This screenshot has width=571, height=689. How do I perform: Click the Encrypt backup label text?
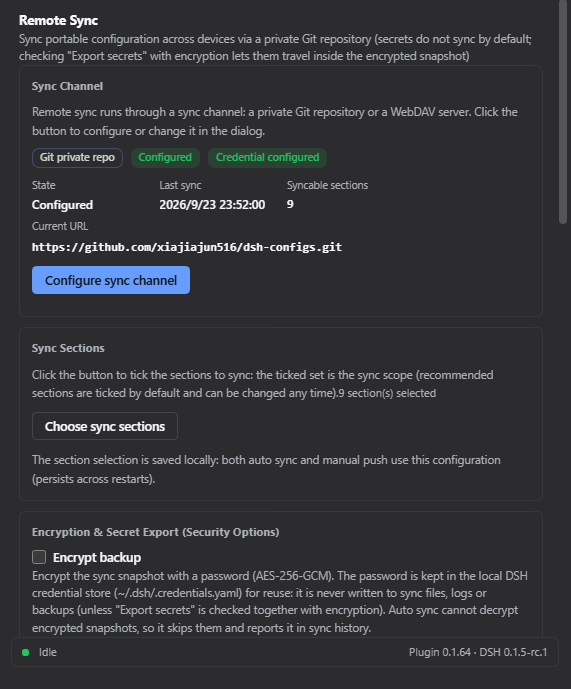pyautogui.click(x=97, y=557)
